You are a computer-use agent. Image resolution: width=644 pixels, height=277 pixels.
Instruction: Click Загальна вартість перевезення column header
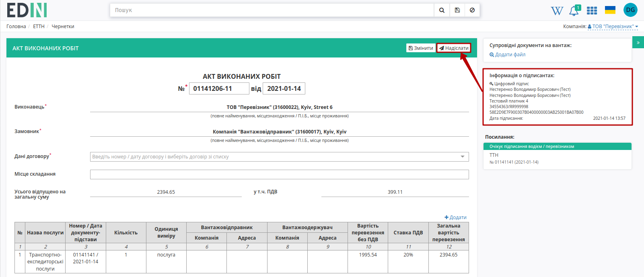(x=449, y=233)
